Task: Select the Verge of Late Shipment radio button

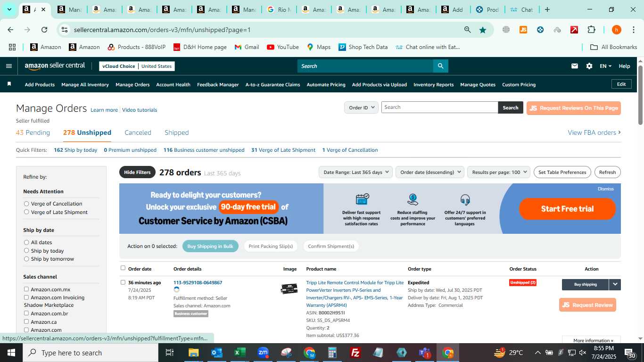Action: 26,212
